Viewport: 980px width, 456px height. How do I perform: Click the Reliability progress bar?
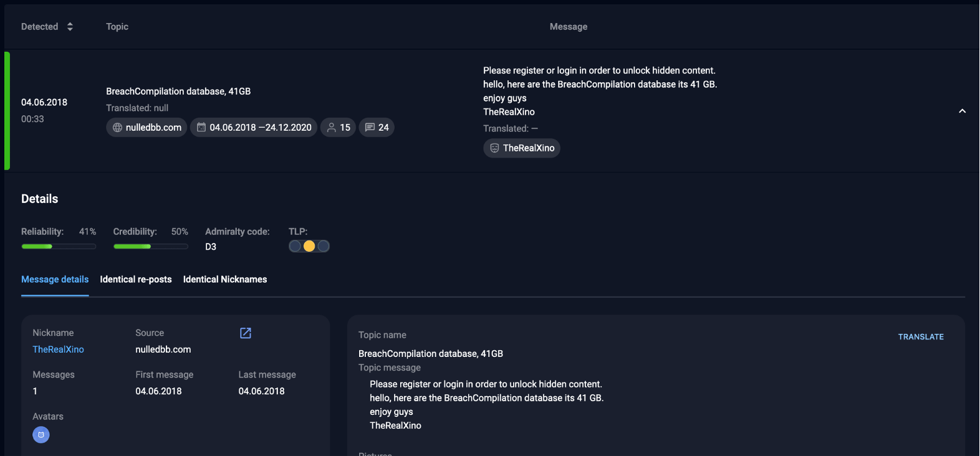tap(59, 247)
